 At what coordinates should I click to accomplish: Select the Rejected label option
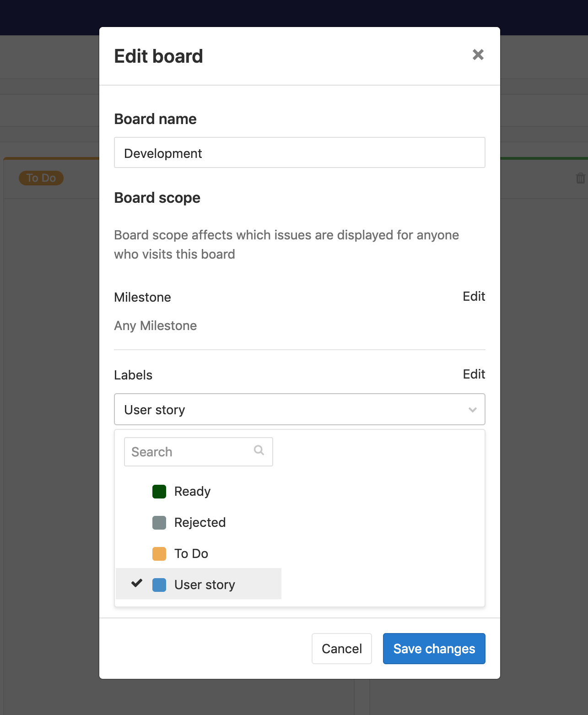198,522
